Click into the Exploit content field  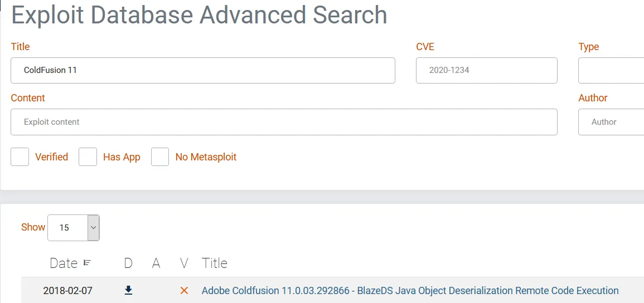click(x=284, y=122)
